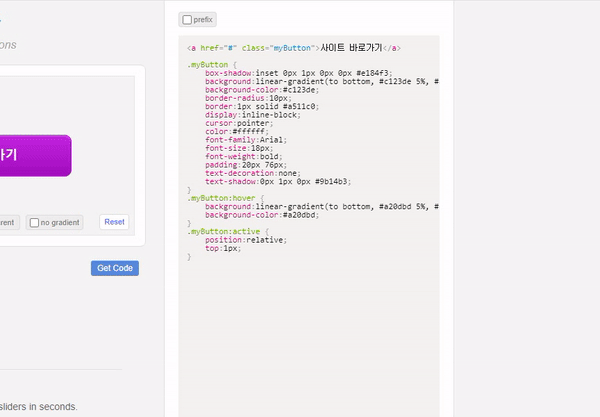The width and height of the screenshot is (600, 417).
Task: Click the color:#ffffff line
Action: click(x=236, y=132)
